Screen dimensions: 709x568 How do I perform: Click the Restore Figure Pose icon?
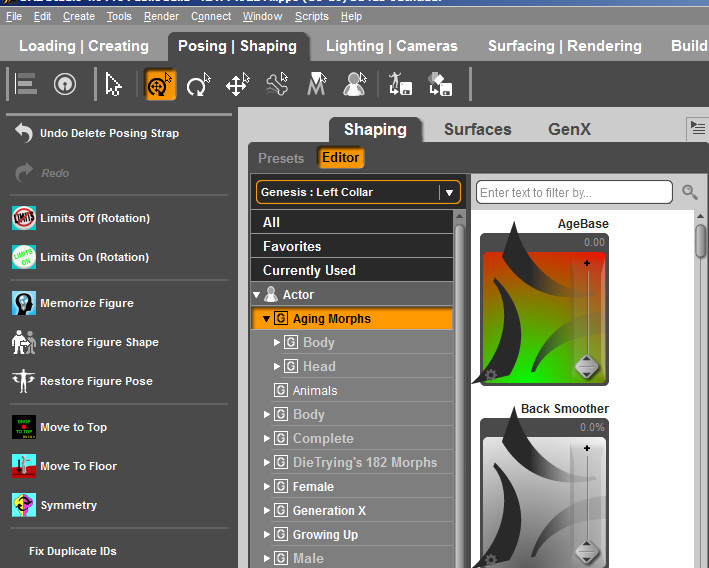coord(24,381)
